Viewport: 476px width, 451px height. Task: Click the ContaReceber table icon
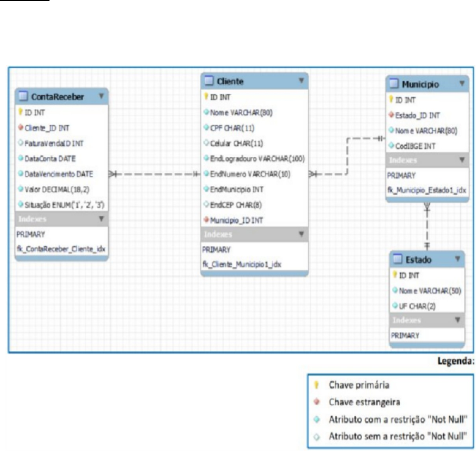(23, 96)
